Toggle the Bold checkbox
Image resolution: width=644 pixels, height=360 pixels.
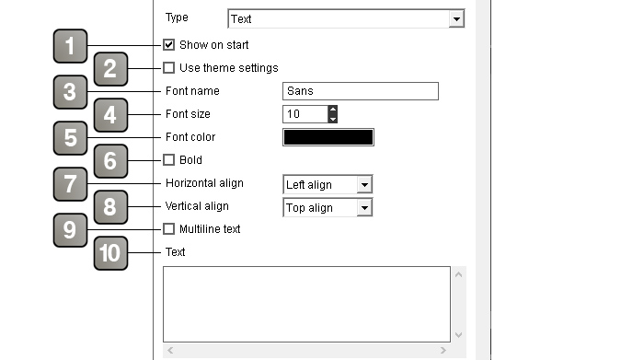click(168, 160)
